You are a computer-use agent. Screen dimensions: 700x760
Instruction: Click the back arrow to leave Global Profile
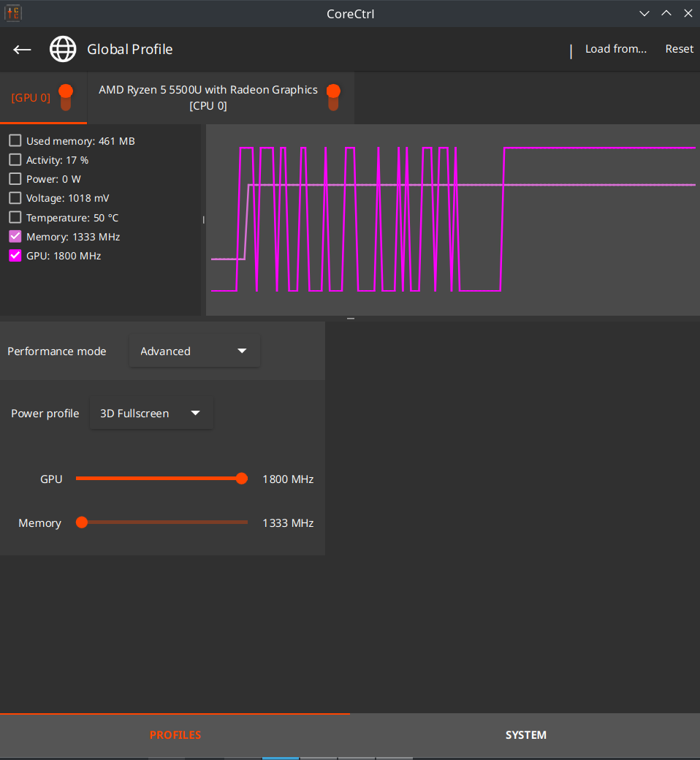(x=22, y=49)
